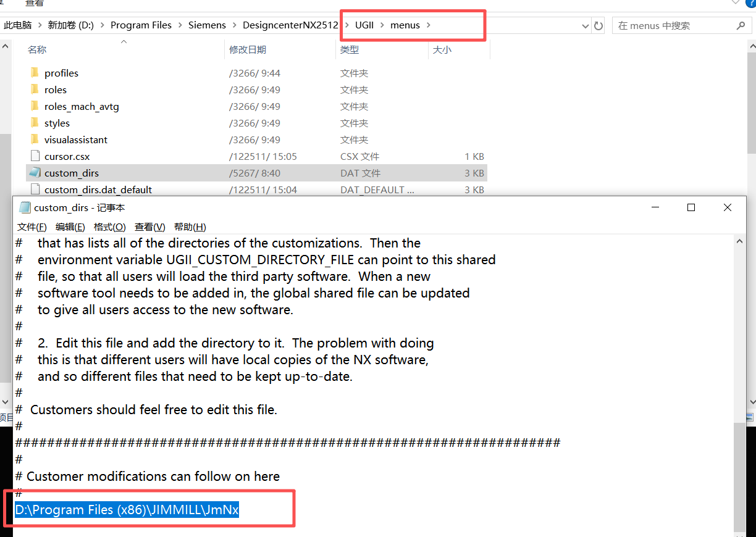Close the custom_dirs Notepad window
Viewport: 756px width, 537px height.
(728, 207)
